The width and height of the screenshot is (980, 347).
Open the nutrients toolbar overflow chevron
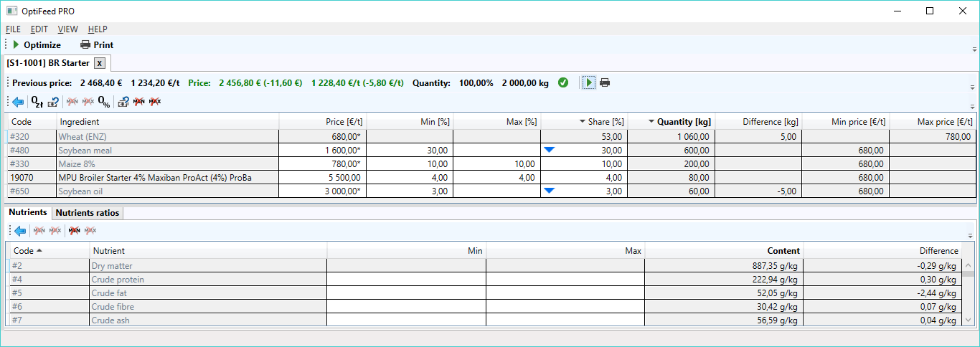coord(971,235)
